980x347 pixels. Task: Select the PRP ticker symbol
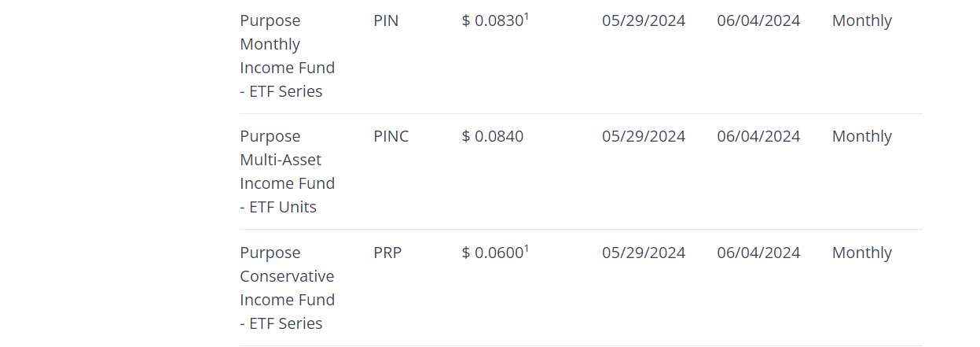[x=387, y=253]
